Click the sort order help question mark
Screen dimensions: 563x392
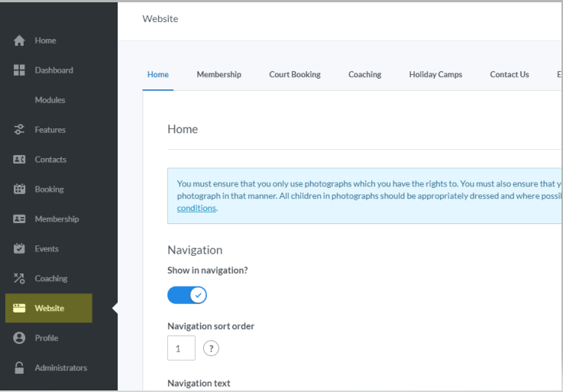[x=211, y=348]
